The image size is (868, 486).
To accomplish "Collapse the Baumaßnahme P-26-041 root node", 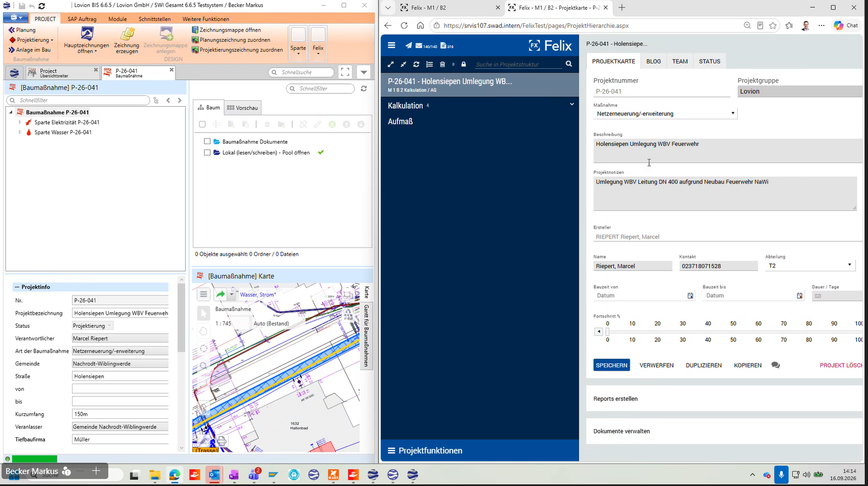I will (x=10, y=112).
